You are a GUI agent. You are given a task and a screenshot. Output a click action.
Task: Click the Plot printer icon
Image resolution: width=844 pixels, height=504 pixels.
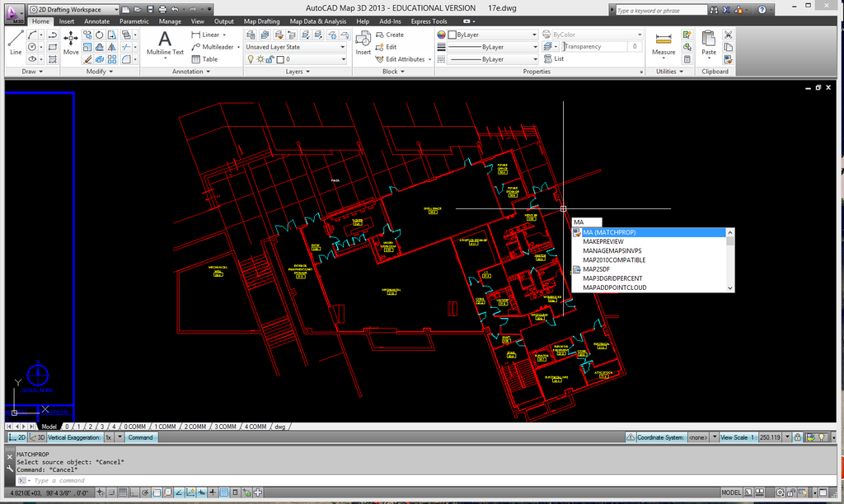(x=162, y=9)
